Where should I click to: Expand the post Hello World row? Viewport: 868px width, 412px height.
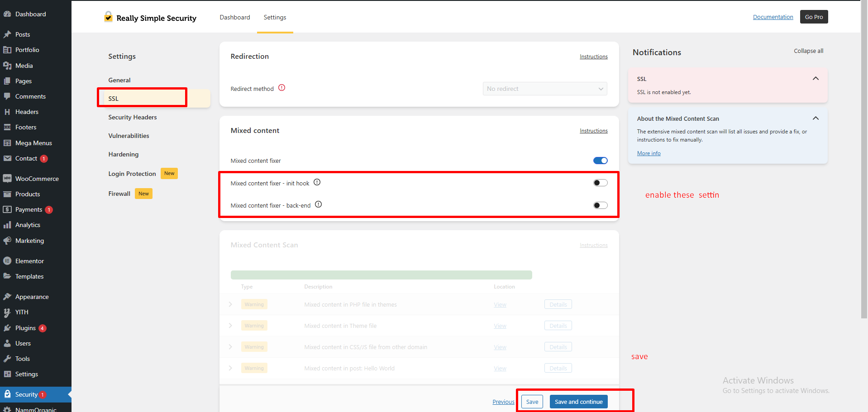[x=230, y=368]
